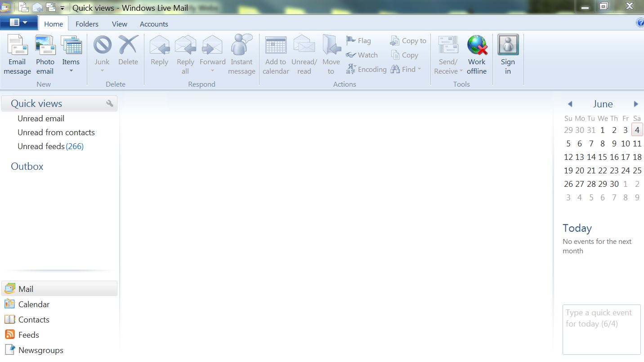
Task: Create a new Email message
Action: pyautogui.click(x=18, y=54)
